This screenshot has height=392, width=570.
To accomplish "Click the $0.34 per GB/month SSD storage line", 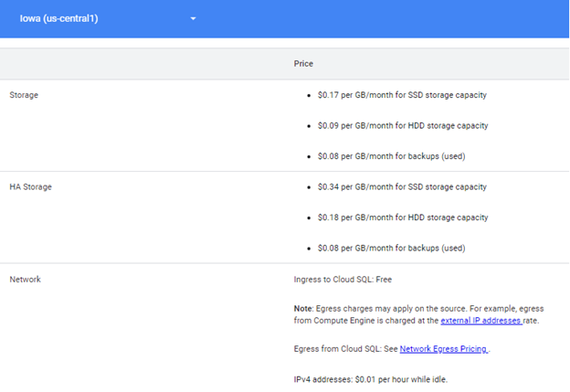I will pos(402,187).
